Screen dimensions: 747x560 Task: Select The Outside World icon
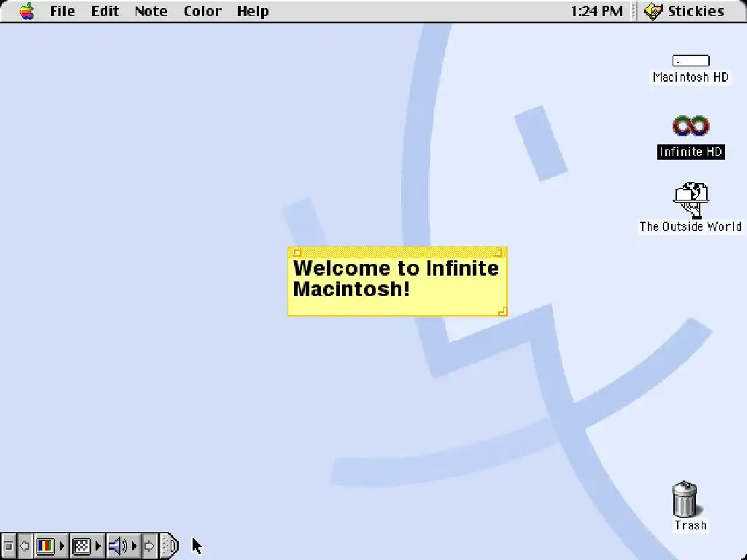click(691, 200)
